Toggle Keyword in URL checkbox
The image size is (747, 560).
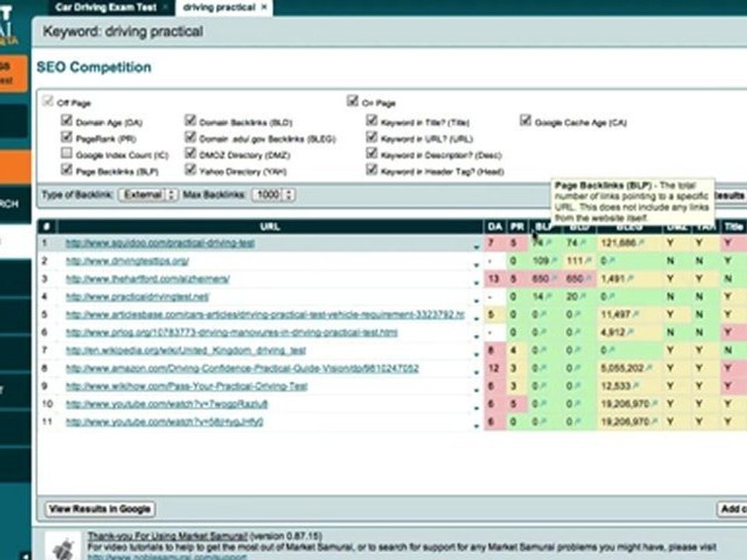tap(372, 137)
